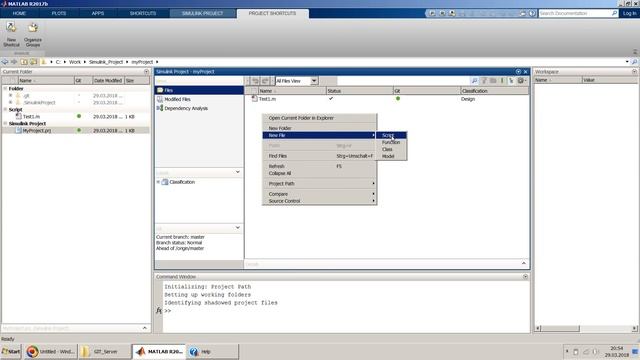
Task: Click the search magnifier in Simulink Project toolbar
Action: [x=474, y=81]
